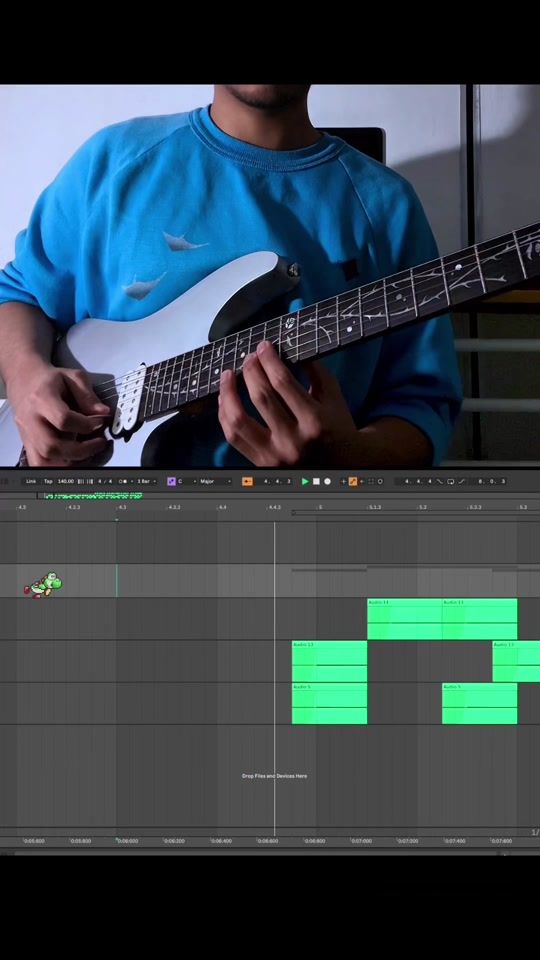Toggle the purple Scale Mode button

[x=171, y=481]
